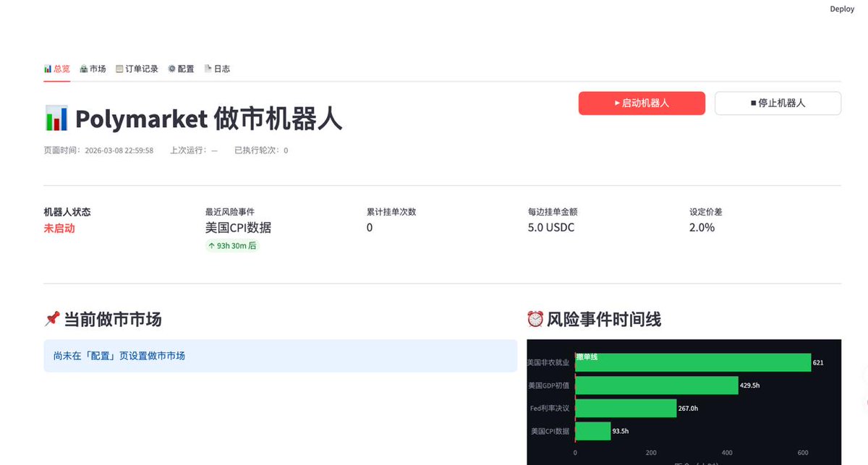Open the 日志 tab
The height and width of the screenshot is (465, 868).
(217, 69)
